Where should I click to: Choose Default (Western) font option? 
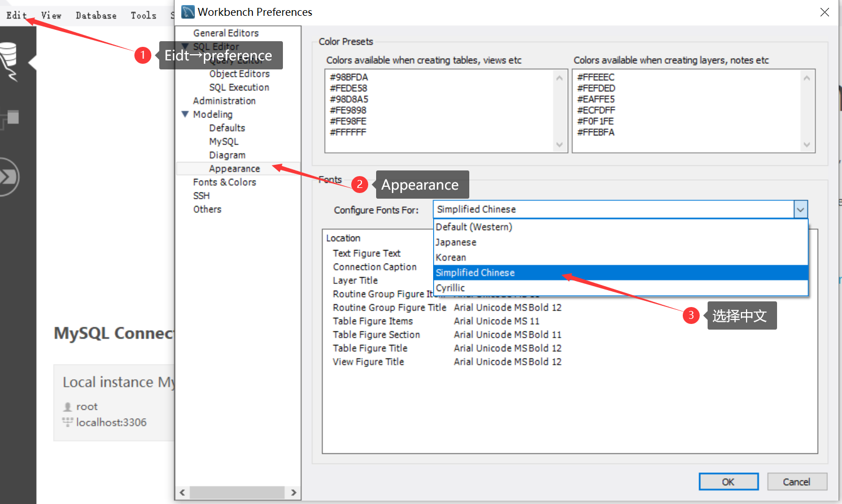621,227
